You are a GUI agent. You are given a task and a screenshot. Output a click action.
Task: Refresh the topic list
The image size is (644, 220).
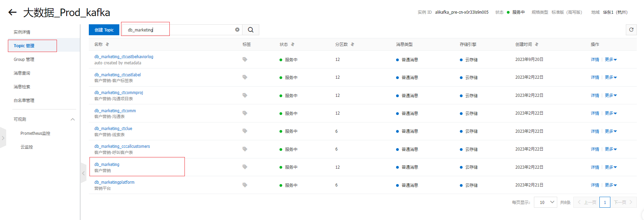pos(631,30)
